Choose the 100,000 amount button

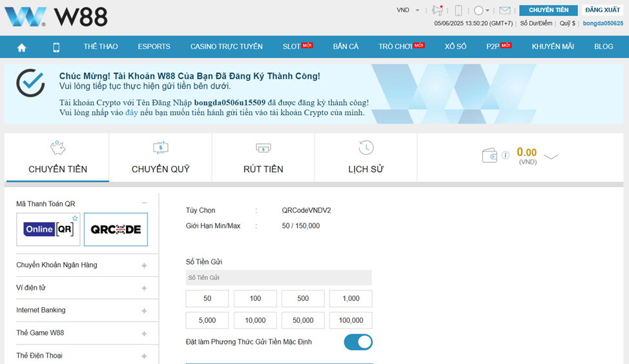click(x=351, y=320)
